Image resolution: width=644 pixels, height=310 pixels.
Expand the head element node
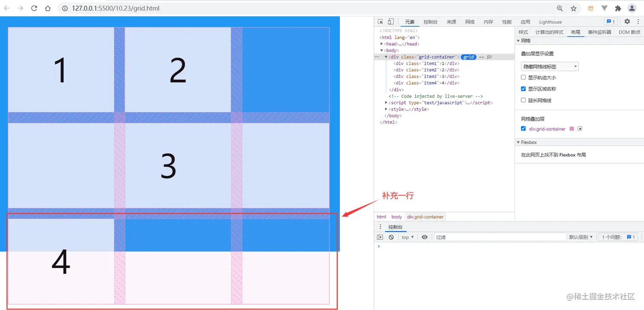tap(382, 44)
